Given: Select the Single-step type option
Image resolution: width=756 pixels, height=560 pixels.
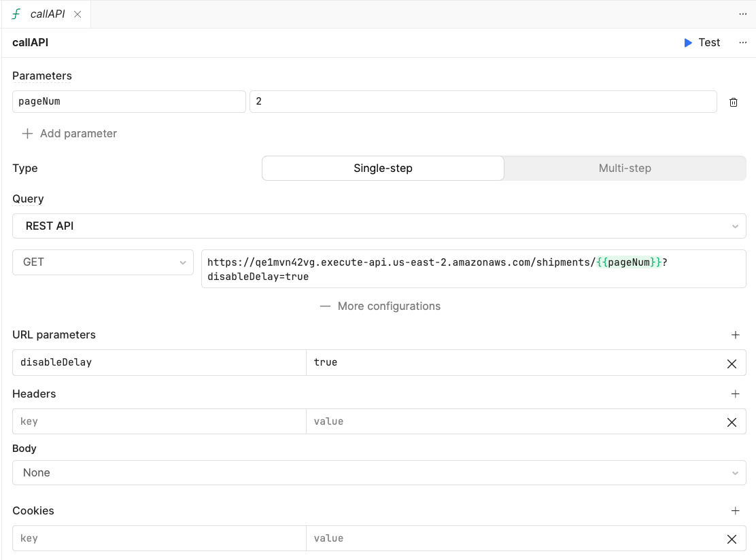Looking at the screenshot, I should [383, 168].
